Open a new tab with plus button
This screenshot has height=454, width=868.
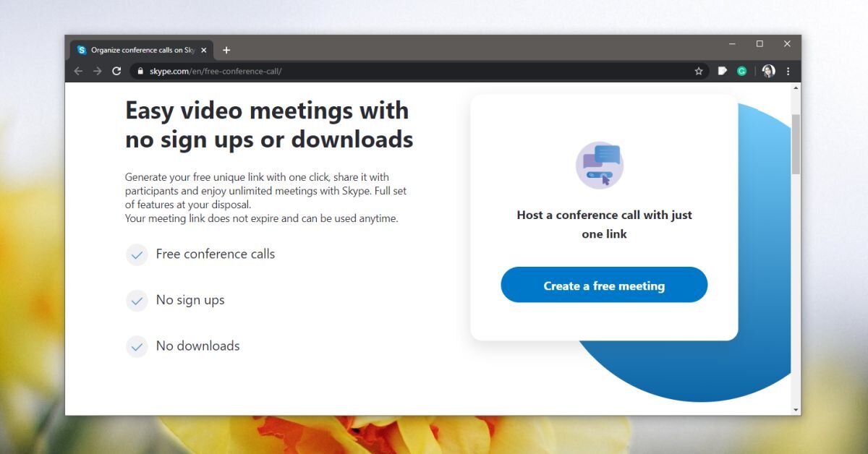click(226, 50)
